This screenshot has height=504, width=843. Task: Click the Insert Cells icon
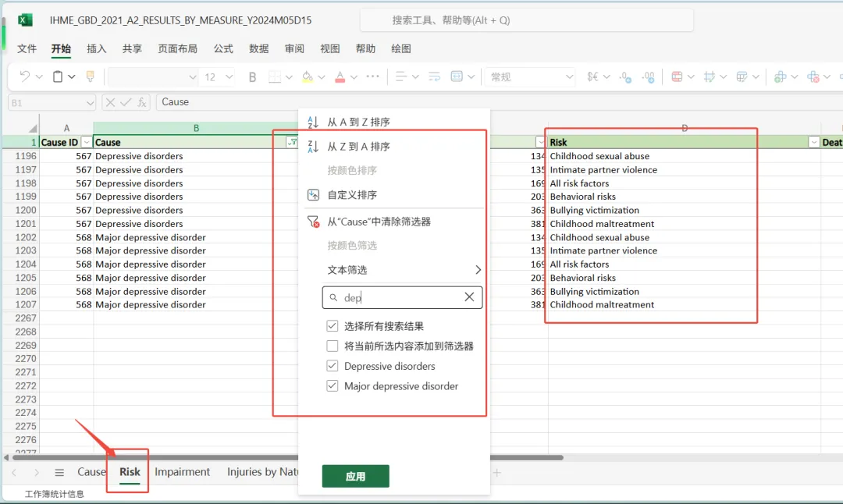click(x=780, y=76)
